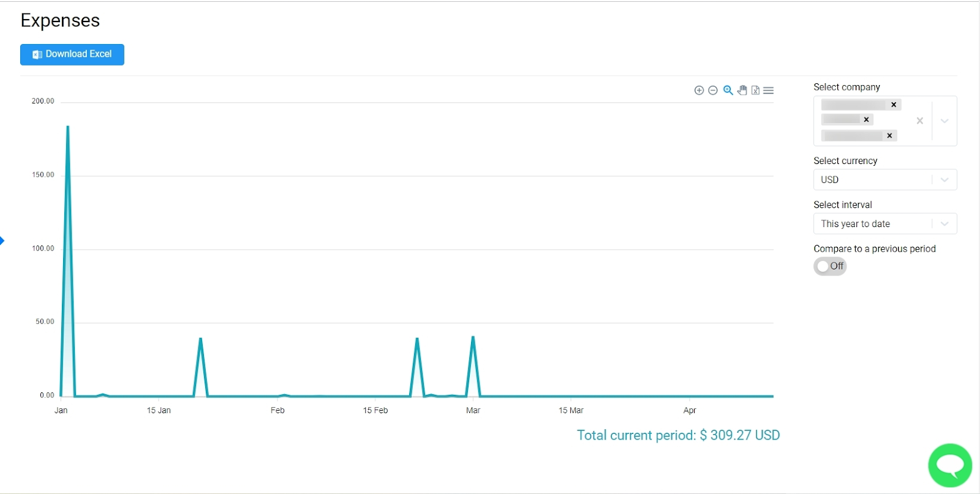Expand the left sidebar blue arrow
This screenshot has height=494, width=980.
point(2,241)
